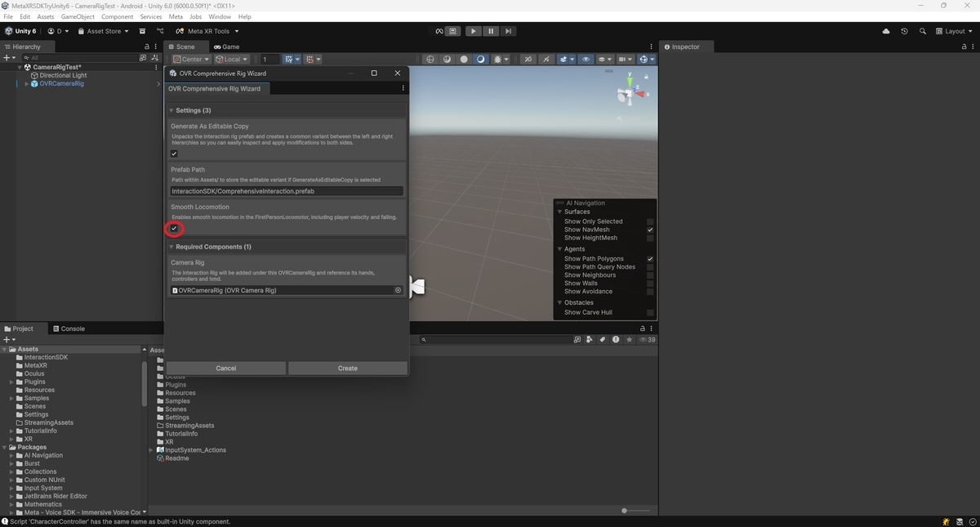Open Unity cloud services icon
This screenshot has width=980, height=527.
886,31
